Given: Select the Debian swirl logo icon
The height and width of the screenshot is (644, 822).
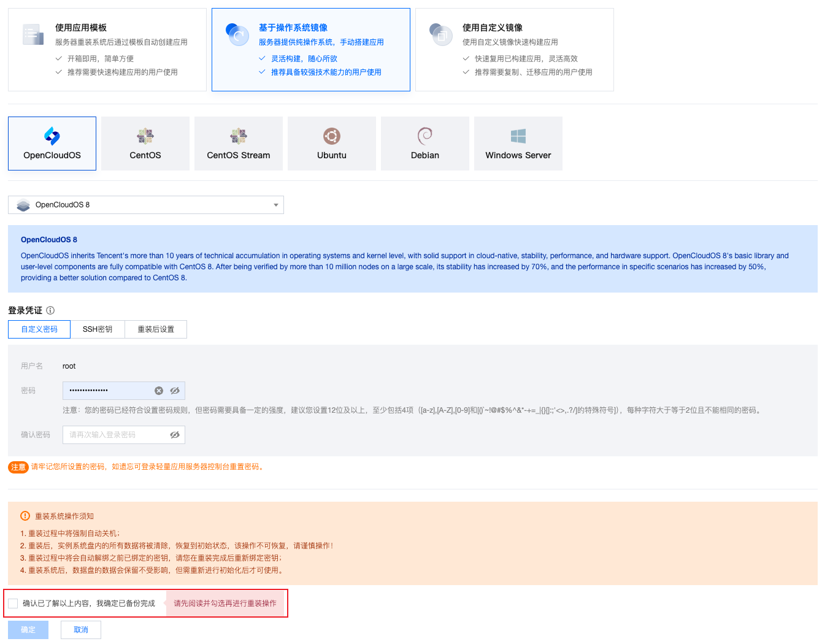Looking at the screenshot, I should [425, 136].
